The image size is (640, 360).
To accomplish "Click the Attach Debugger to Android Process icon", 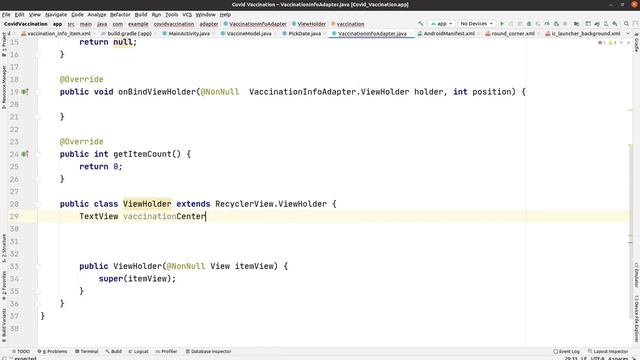I will [x=556, y=24].
